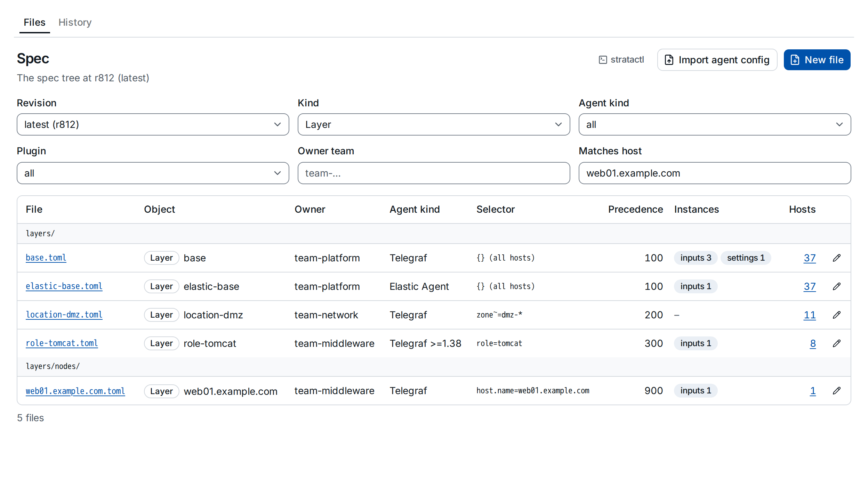Edit base.toml with its pencil icon
Screen dimensions: 868x481
837,258
